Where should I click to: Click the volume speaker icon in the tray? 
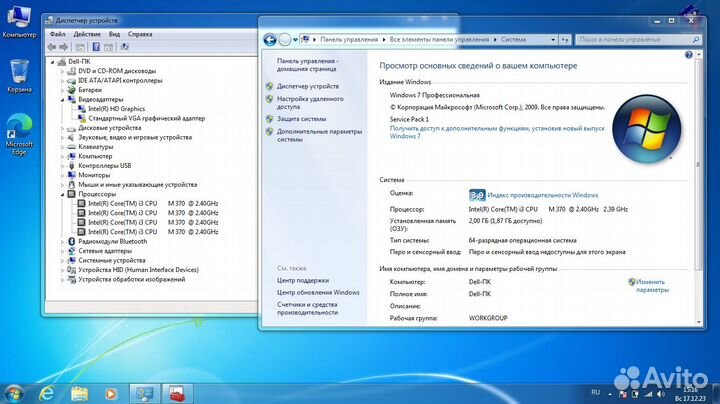coord(660,394)
